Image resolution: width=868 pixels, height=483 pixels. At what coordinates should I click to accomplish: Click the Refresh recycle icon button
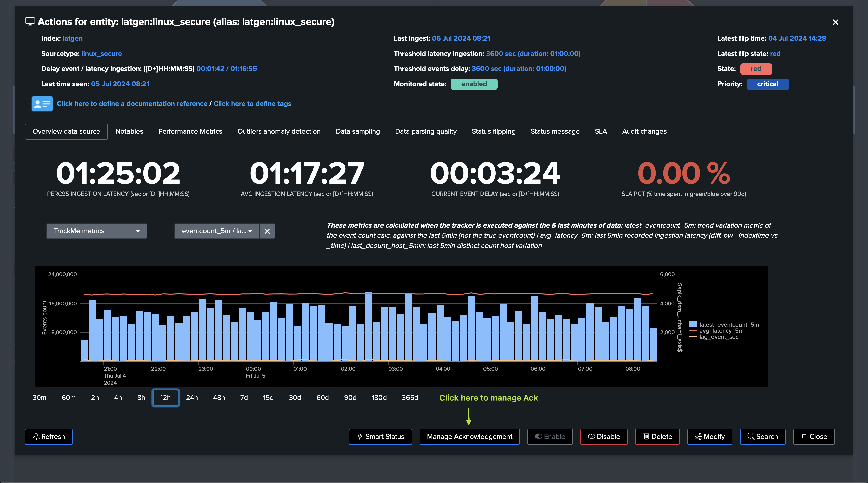(x=48, y=437)
